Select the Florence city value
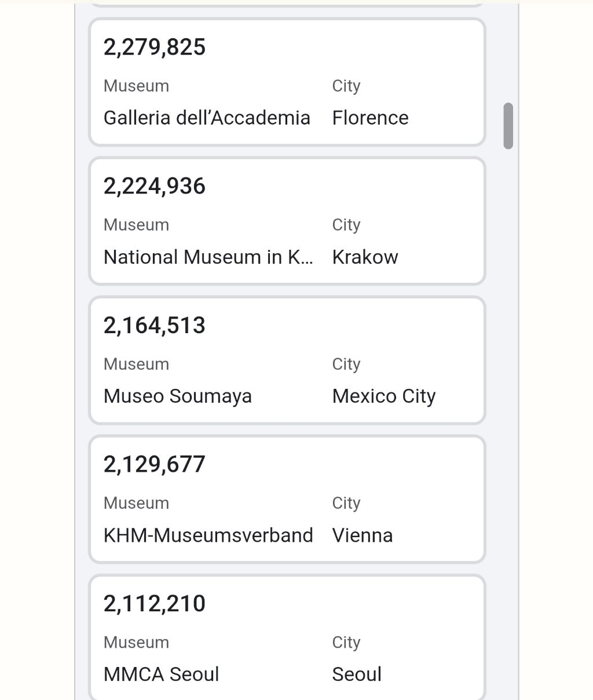 point(370,118)
